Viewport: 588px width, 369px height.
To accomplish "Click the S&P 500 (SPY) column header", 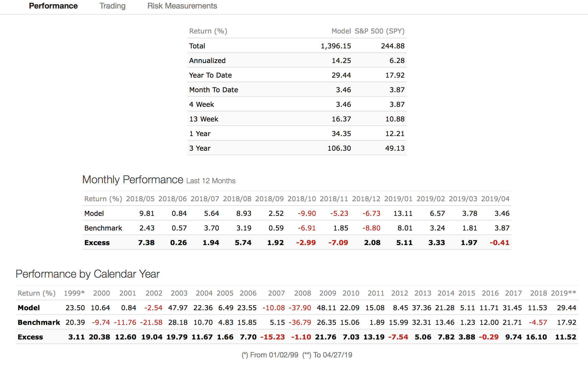I will 379,31.
